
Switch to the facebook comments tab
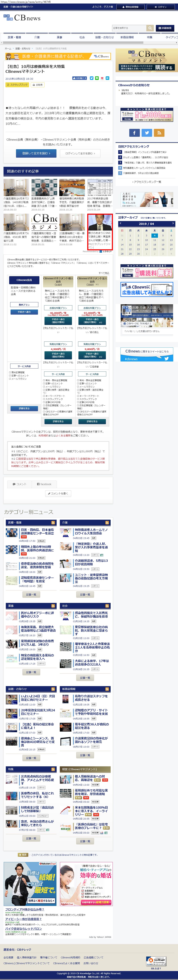tap(44, 484)
